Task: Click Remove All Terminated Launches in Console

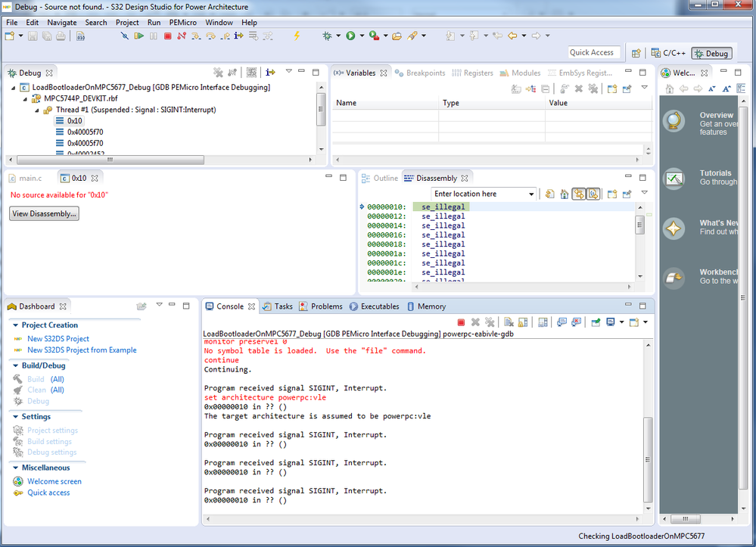Action: click(490, 322)
